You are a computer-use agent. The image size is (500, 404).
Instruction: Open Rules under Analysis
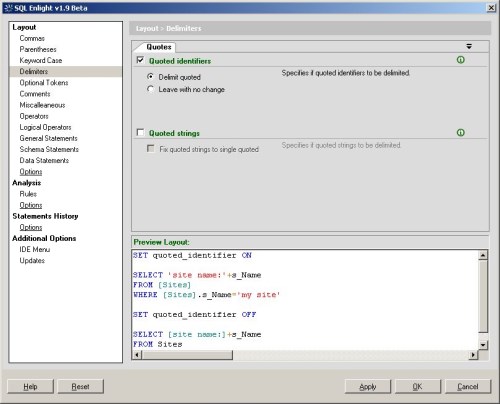28,194
